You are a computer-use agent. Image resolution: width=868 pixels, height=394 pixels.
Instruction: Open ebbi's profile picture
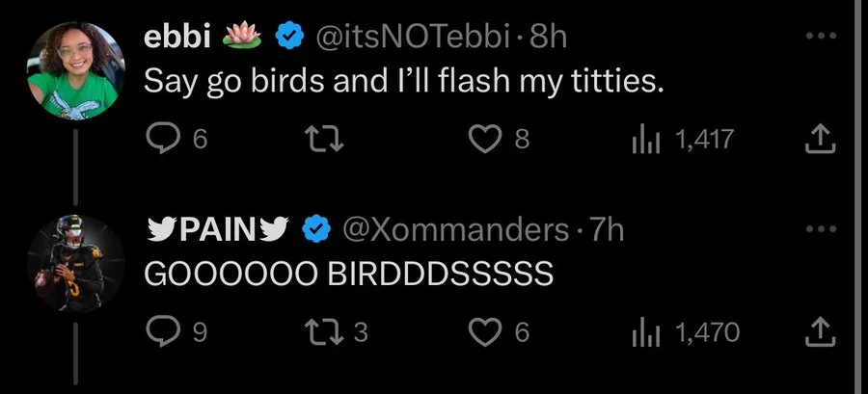[76, 70]
